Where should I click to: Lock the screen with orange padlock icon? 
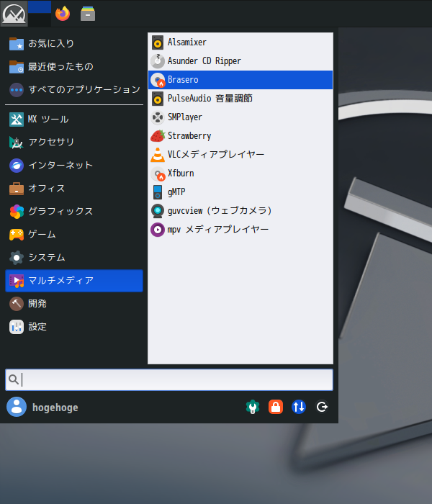[276, 407]
